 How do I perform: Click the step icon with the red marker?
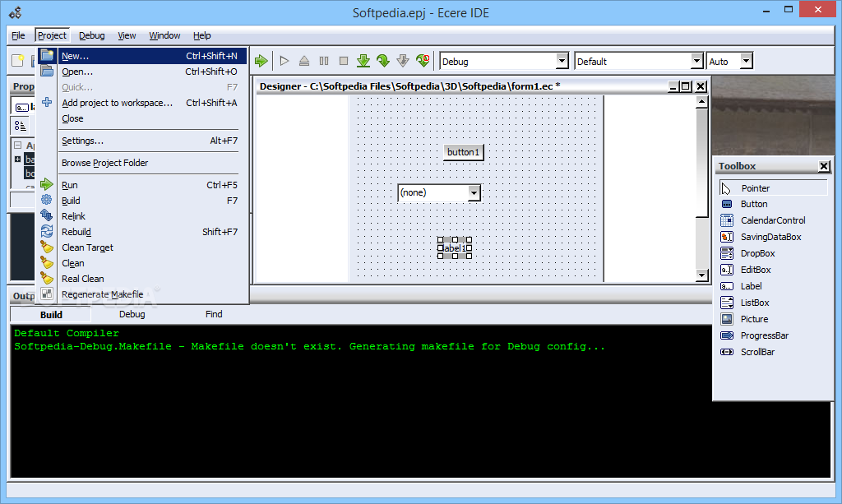(423, 61)
